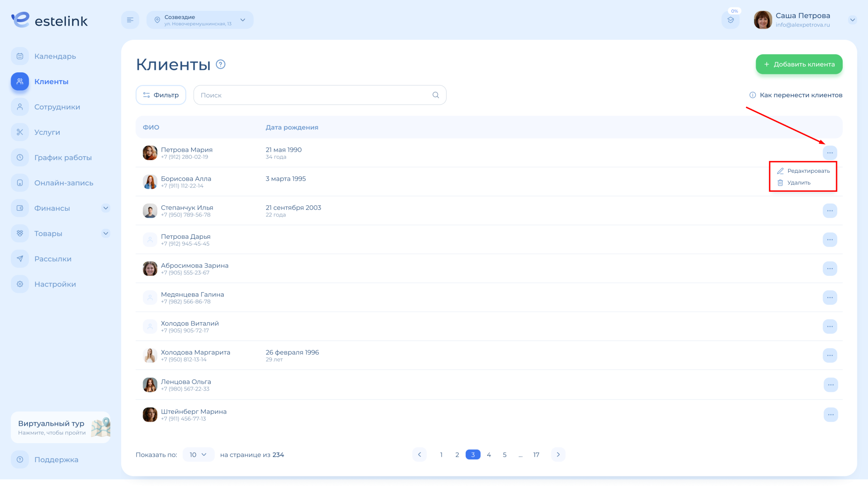Image resolution: width=868 pixels, height=489 pixels.
Task: Open the Сотрудники section
Action: click(57, 107)
